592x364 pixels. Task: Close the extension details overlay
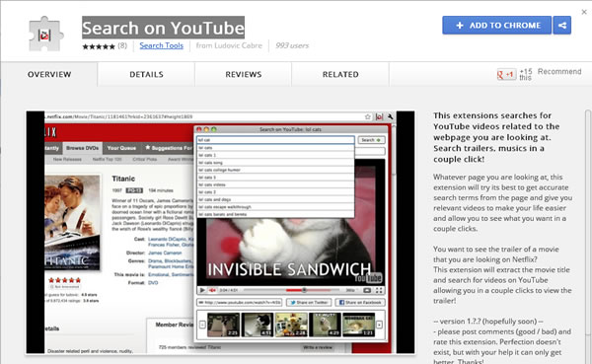(x=584, y=12)
